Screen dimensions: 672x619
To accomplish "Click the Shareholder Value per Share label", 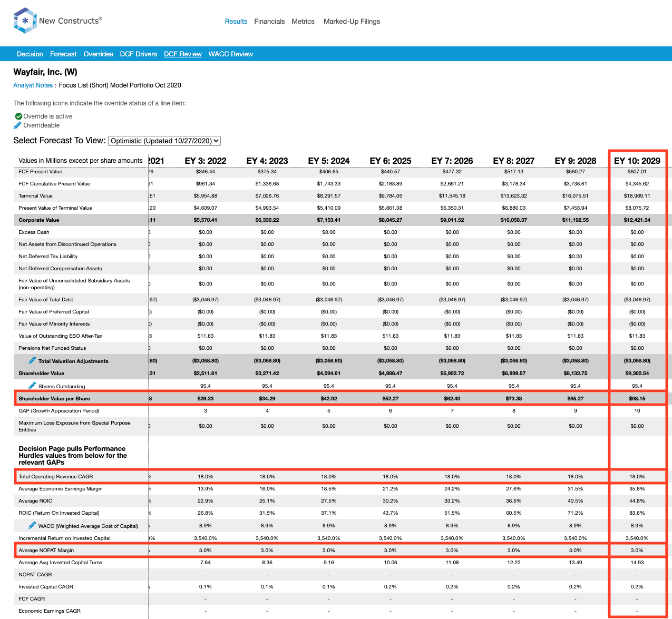I will [x=54, y=399].
